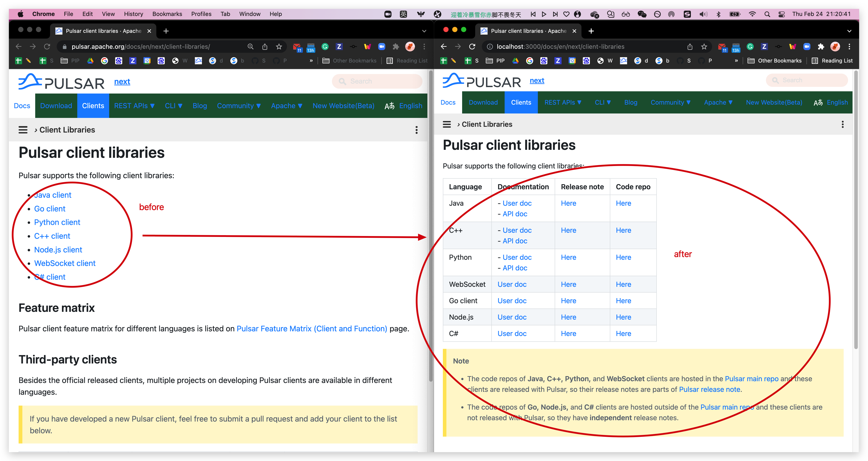The image size is (868, 461).
Task: Open the three-dot page menu on right page
Action: (x=842, y=124)
